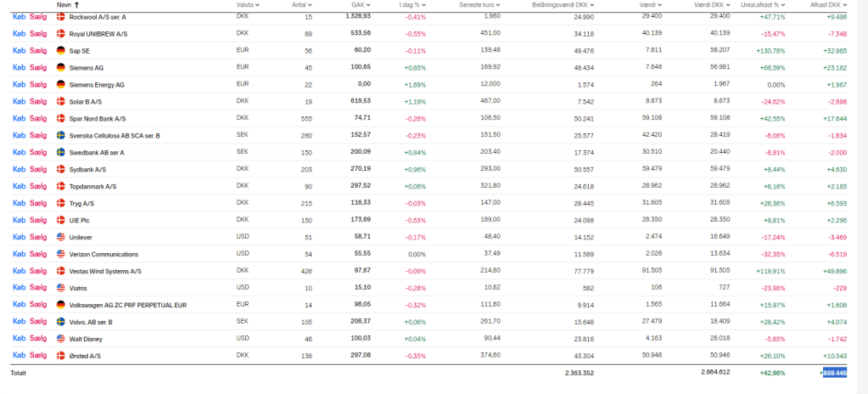
Task: Click the sort arrow next to Navn
Action: tap(77, 5)
